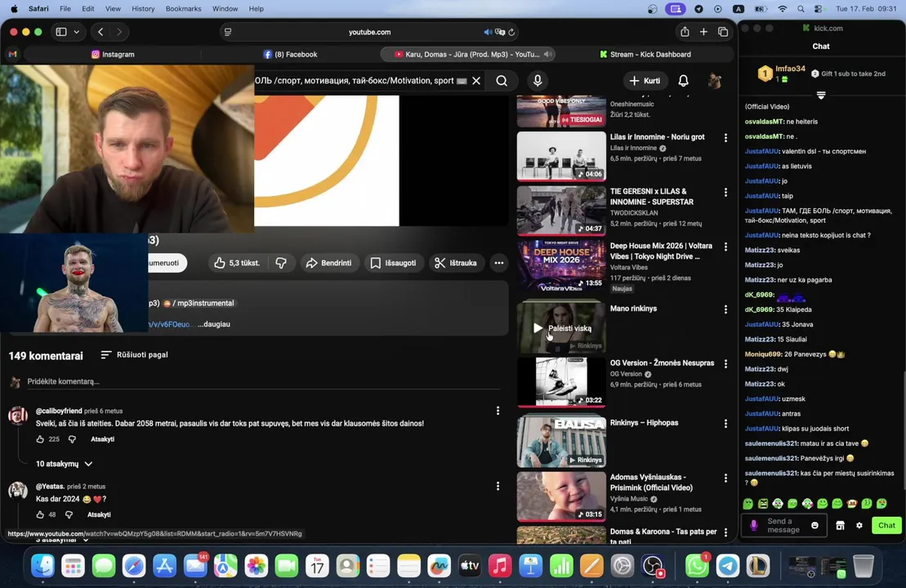Click the Pridėkite komentarą comment field
The width and height of the screenshot is (906, 588).
pos(263,381)
